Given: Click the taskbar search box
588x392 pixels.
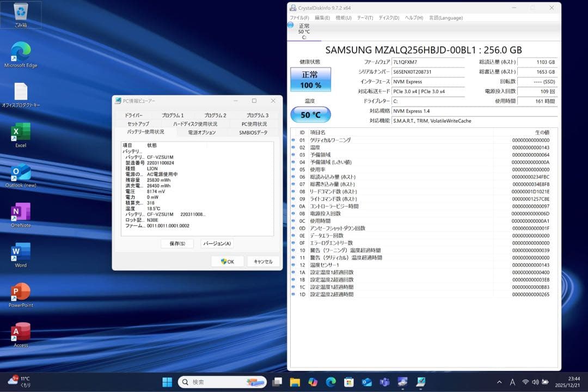Looking at the screenshot, I should (x=222, y=382).
